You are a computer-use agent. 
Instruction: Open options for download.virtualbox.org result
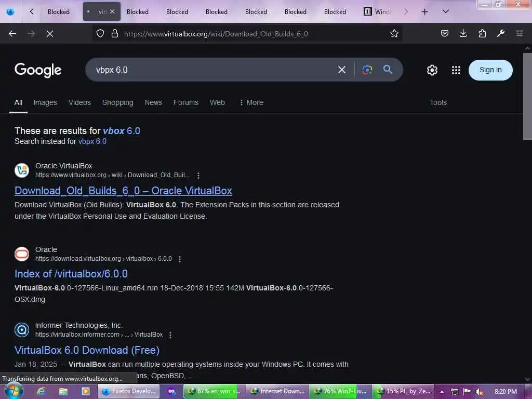pyautogui.click(x=180, y=259)
